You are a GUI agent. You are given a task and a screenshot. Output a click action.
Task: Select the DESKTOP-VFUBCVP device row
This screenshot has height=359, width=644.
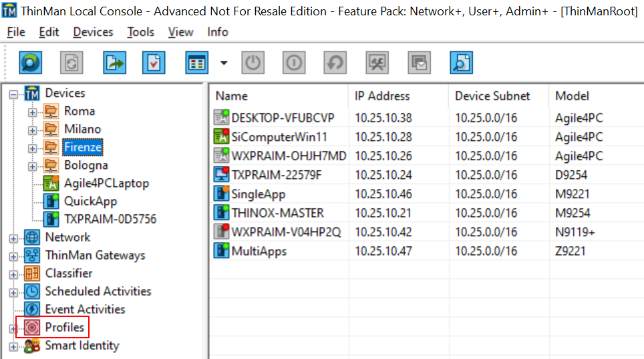pyautogui.click(x=427, y=118)
